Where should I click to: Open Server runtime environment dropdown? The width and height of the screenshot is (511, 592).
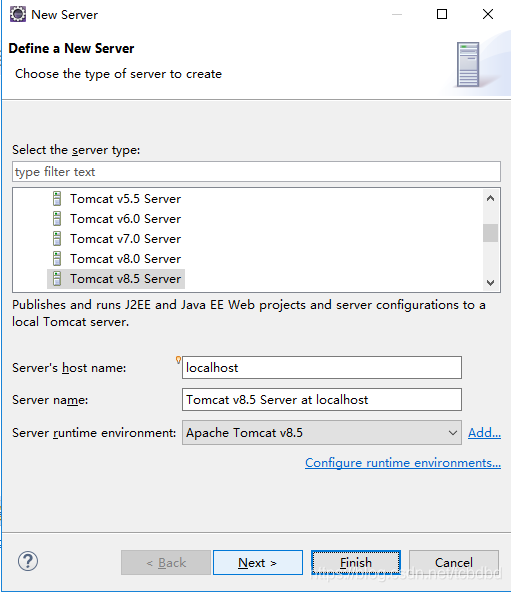[322, 433]
